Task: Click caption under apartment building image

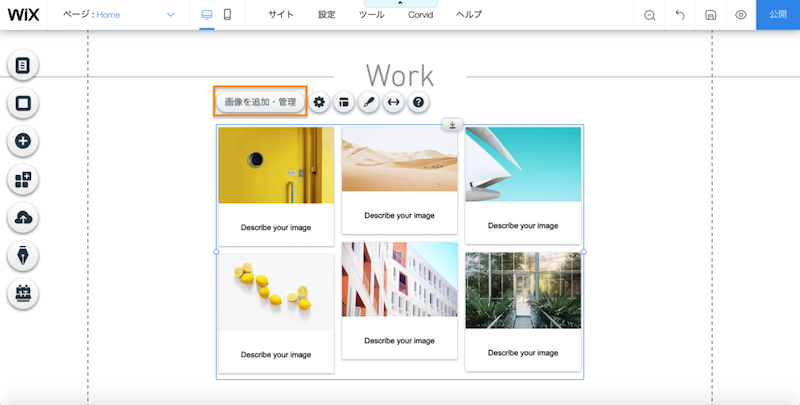Action: (399, 340)
